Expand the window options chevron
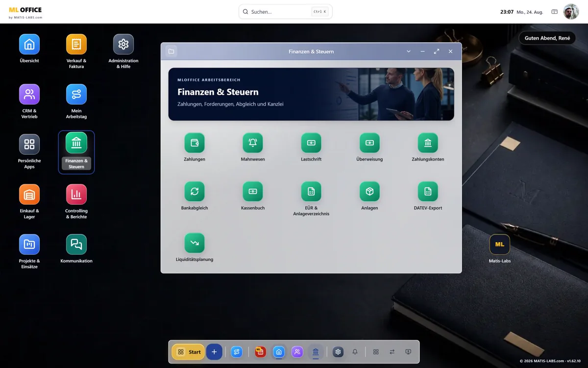Image resolution: width=588 pixels, height=368 pixels. point(409,52)
